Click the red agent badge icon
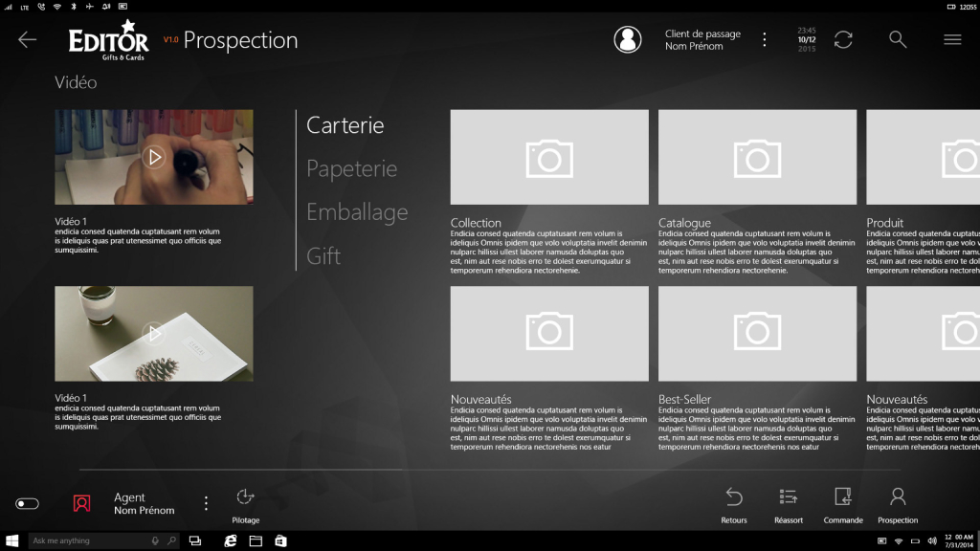Viewport: 980px width, 551px height. pos(82,503)
